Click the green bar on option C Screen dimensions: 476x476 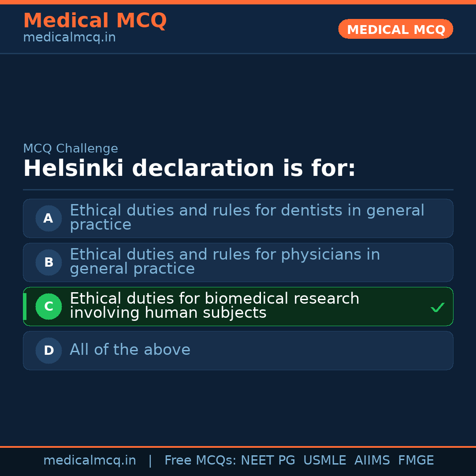pyautogui.click(x=25, y=306)
